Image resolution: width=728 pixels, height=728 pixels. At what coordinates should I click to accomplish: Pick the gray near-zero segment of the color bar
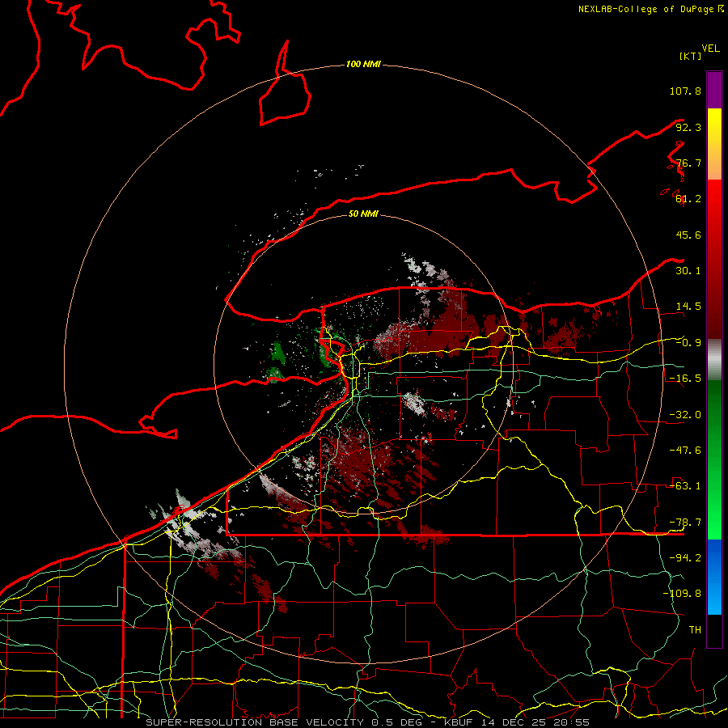(714, 360)
